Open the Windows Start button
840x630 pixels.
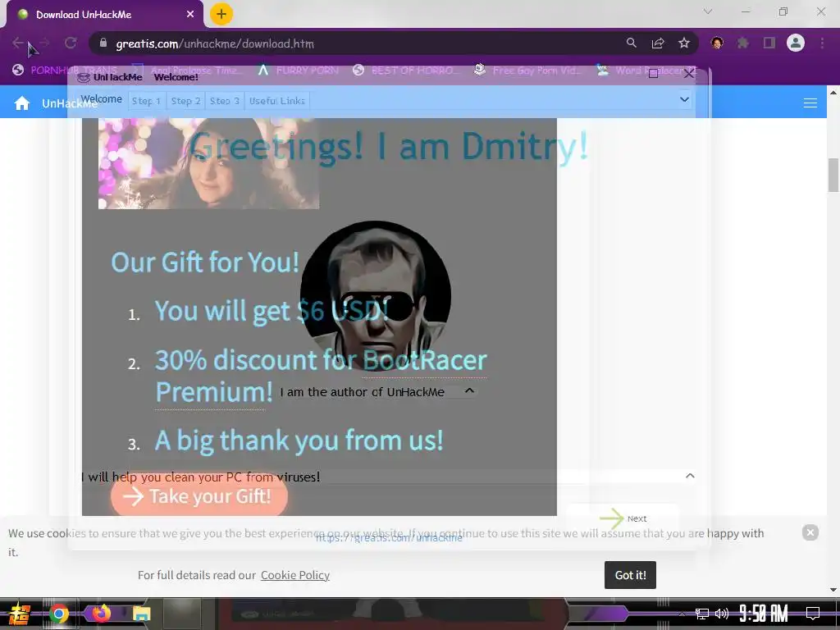coord(20,614)
